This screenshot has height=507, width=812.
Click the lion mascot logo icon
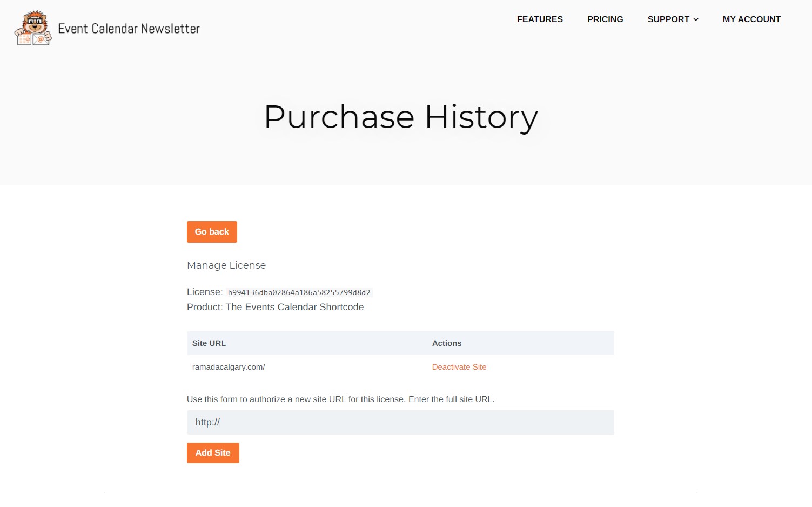(33, 28)
